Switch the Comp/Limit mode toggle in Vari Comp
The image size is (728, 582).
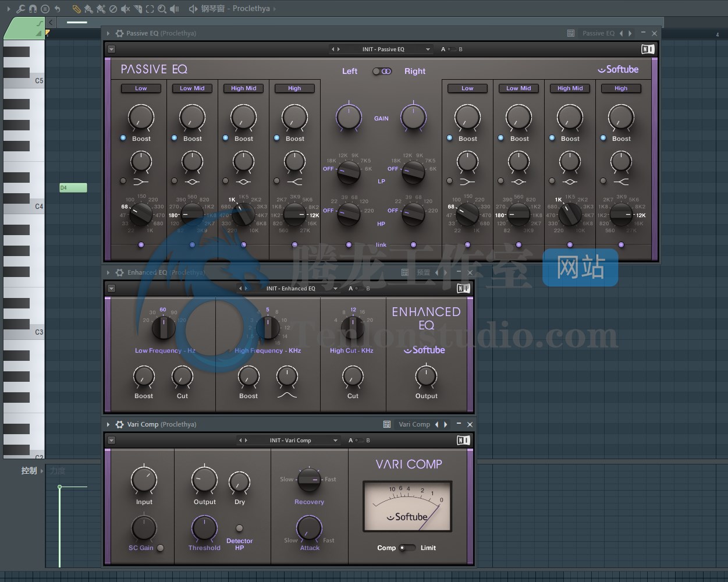pos(407,548)
